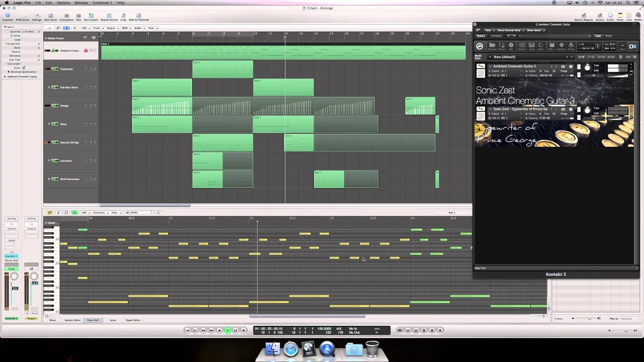Open the Kontakt Master panel icon
Viewport: 644px width, 362px height.
[x=502, y=45]
